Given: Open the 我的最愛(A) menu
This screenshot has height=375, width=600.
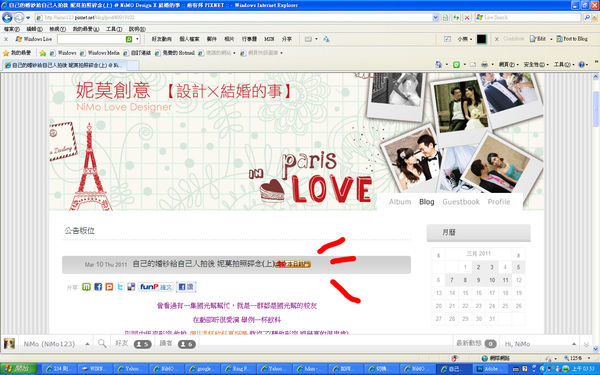Looking at the screenshot, I should coord(86,29).
